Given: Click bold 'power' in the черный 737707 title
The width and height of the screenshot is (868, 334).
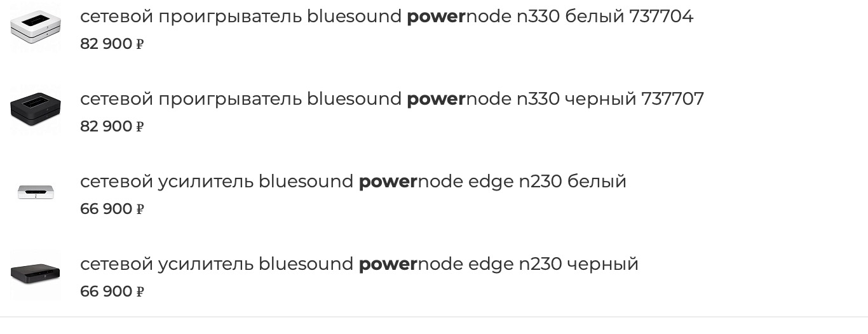Looking at the screenshot, I should 436,100.
